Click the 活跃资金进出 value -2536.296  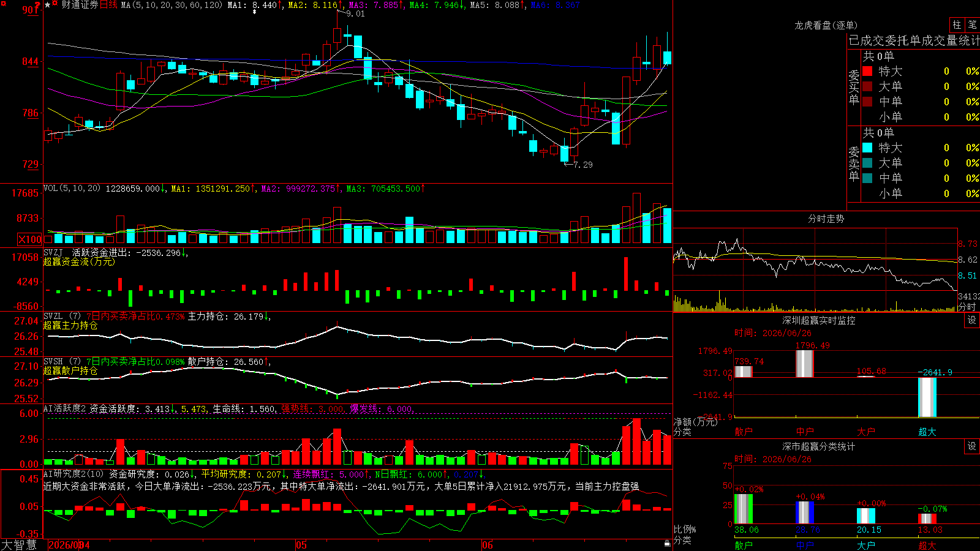click(158, 252)
